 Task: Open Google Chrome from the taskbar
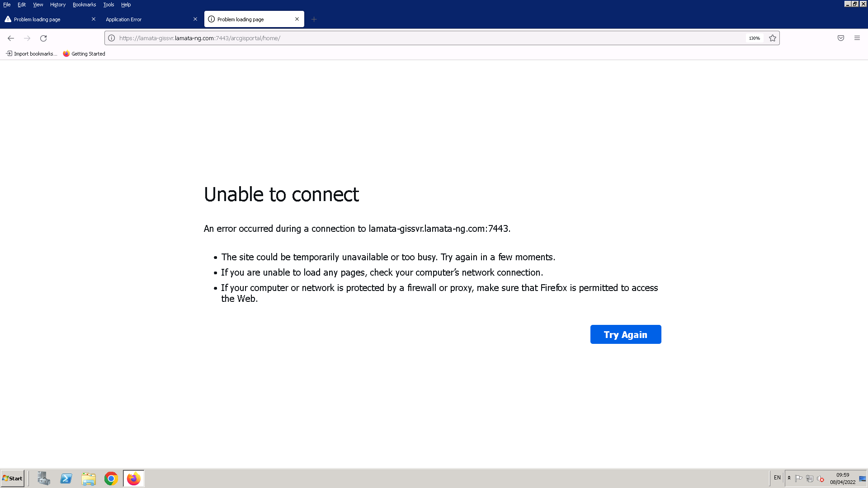click(x=111, y=478)
